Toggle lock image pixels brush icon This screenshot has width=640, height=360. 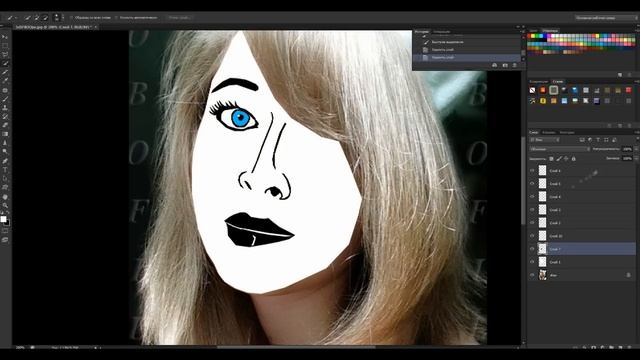tap(559, 159)
